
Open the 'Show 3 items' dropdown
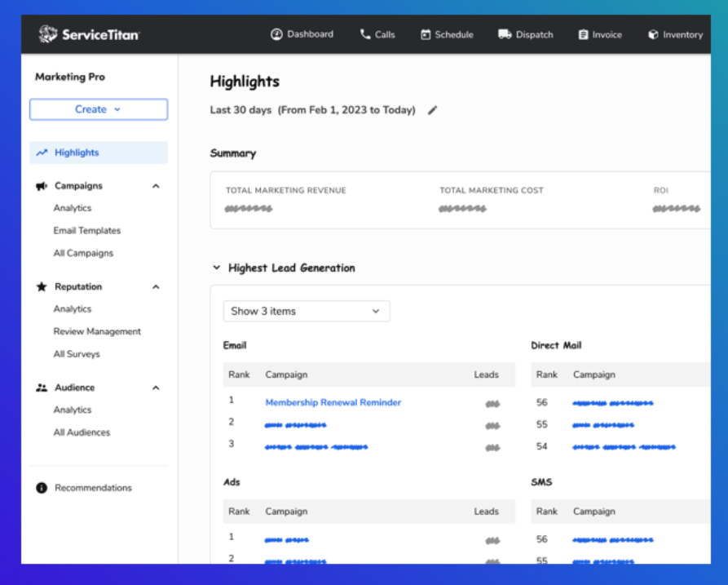pos(306,311)
